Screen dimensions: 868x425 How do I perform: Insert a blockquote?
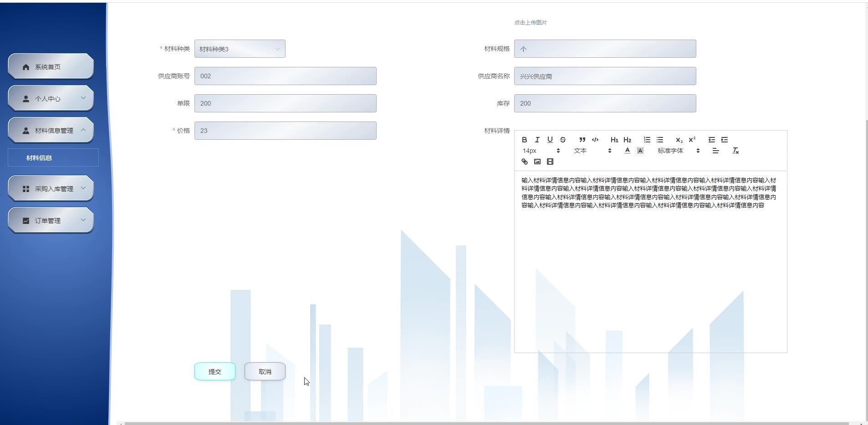tap(582, 140)
